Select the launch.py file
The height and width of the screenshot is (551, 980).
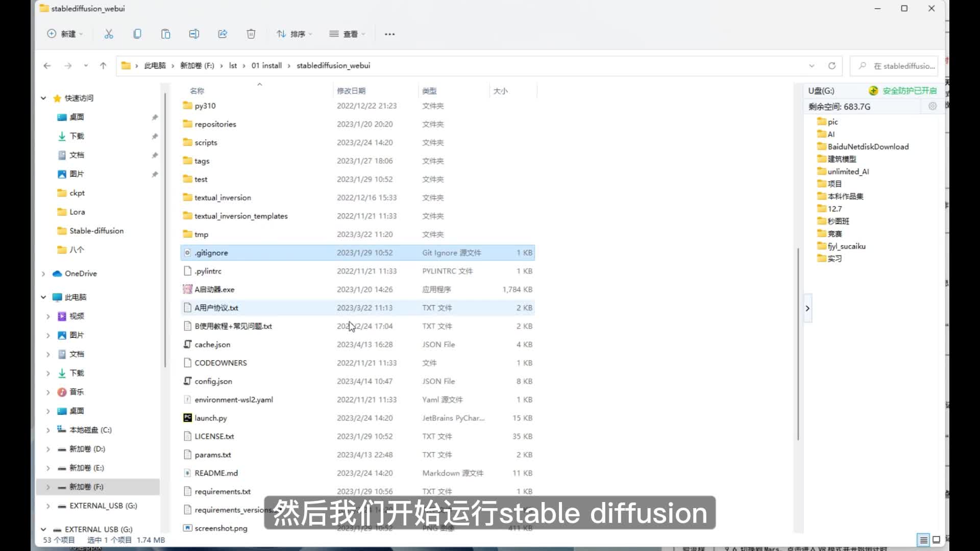coord(211,418)
